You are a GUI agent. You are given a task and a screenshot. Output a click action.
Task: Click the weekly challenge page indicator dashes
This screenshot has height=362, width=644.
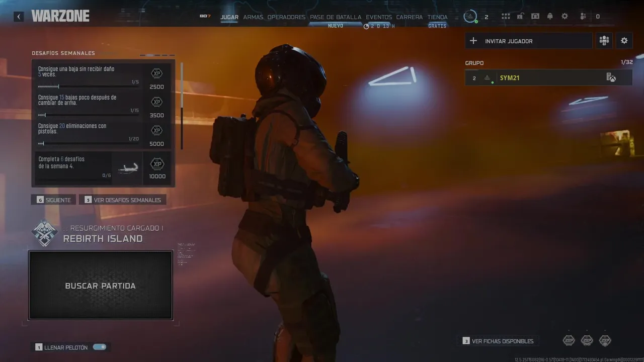[x=157, y=55]
